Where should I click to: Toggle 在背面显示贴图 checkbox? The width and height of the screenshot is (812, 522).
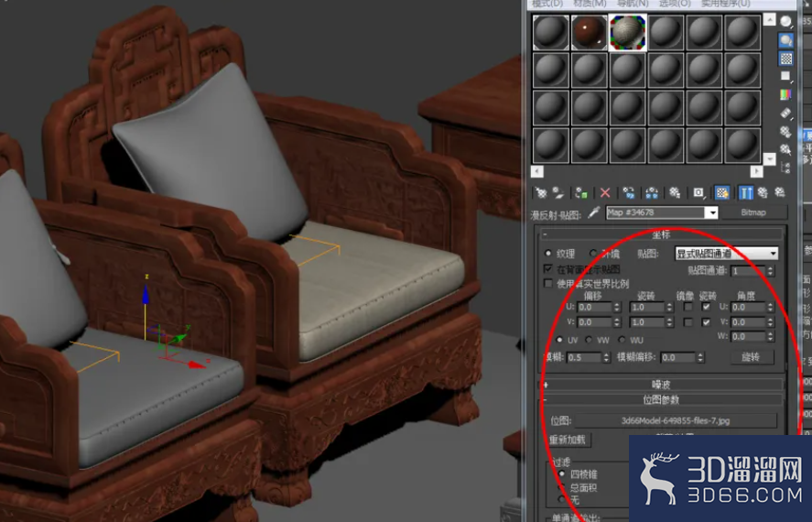point(547,269)
